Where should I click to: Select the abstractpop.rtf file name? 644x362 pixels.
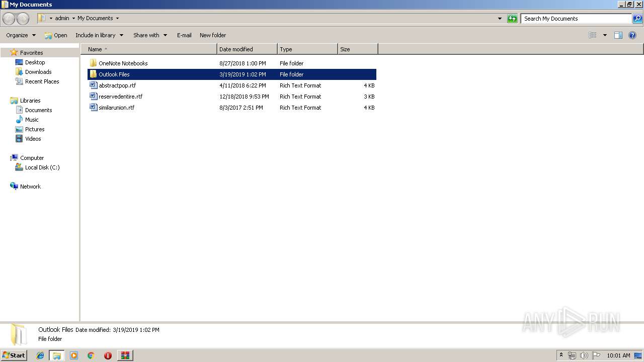pos(117,85)
